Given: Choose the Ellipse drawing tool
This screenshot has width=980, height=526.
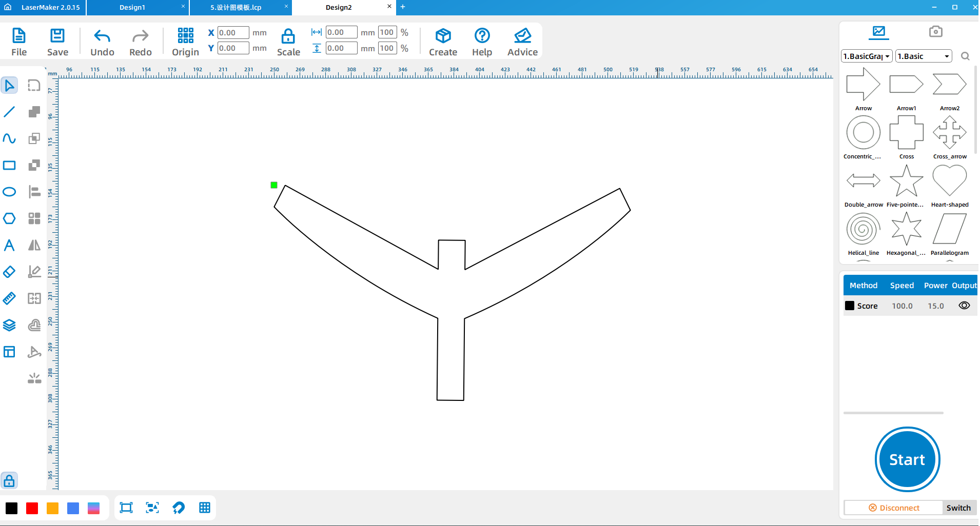Looking at the screenshot, I should tap(9, 192).
